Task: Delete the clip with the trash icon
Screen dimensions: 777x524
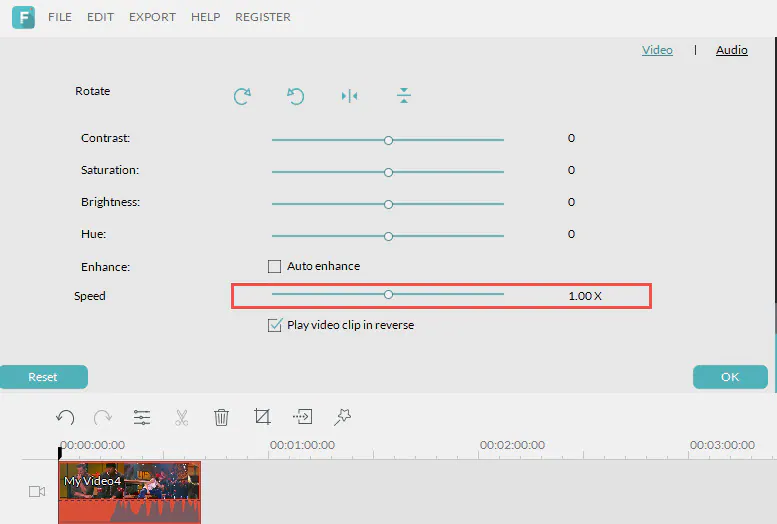Action: click(221, 417)
